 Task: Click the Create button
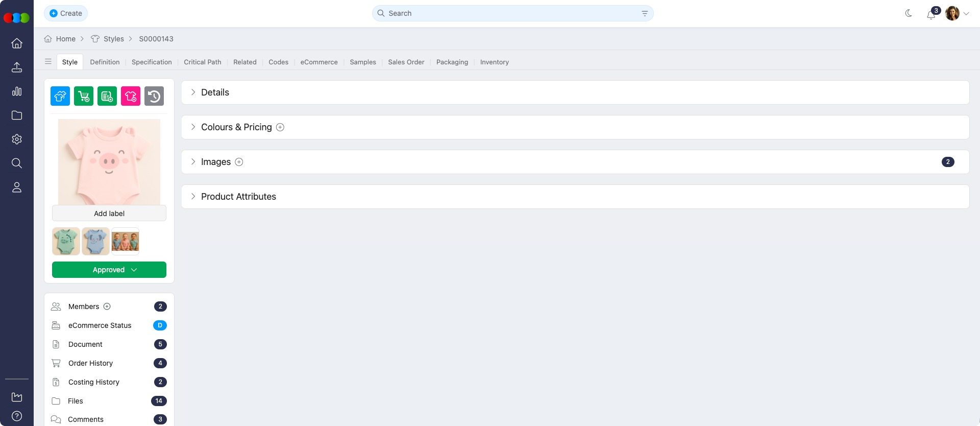click(x=66, y=13)
